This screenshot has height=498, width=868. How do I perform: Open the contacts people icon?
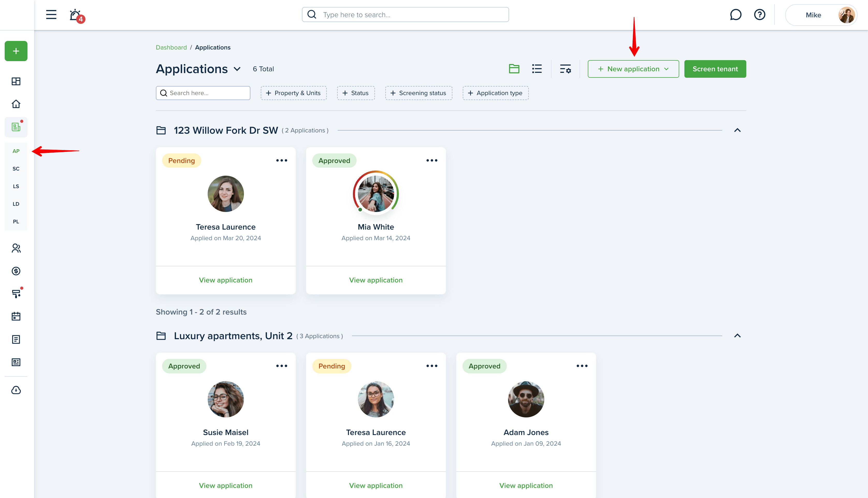click(x=16, y=248)
